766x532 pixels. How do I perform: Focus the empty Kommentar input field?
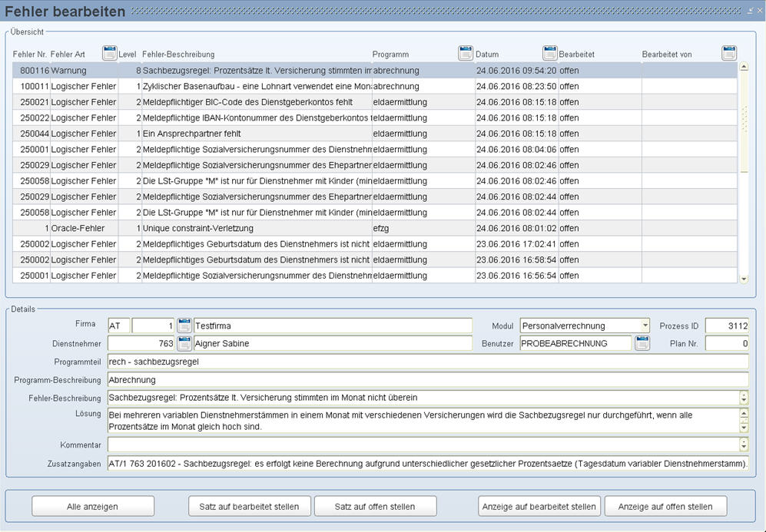423,444
